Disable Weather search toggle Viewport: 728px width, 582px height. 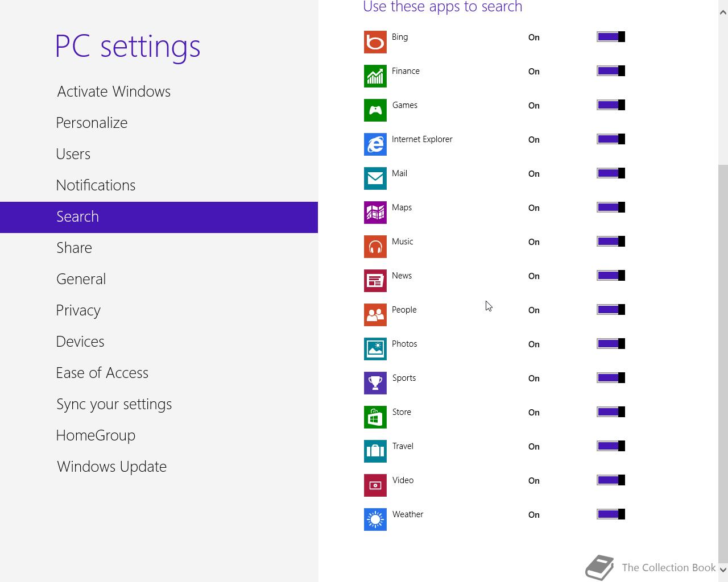click(x=611, y=514)
